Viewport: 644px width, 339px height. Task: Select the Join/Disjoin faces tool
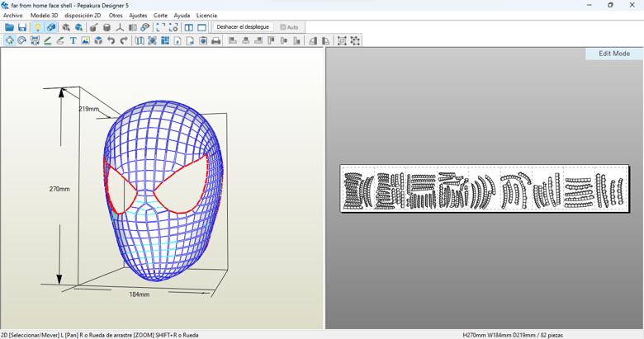point(35,40)
